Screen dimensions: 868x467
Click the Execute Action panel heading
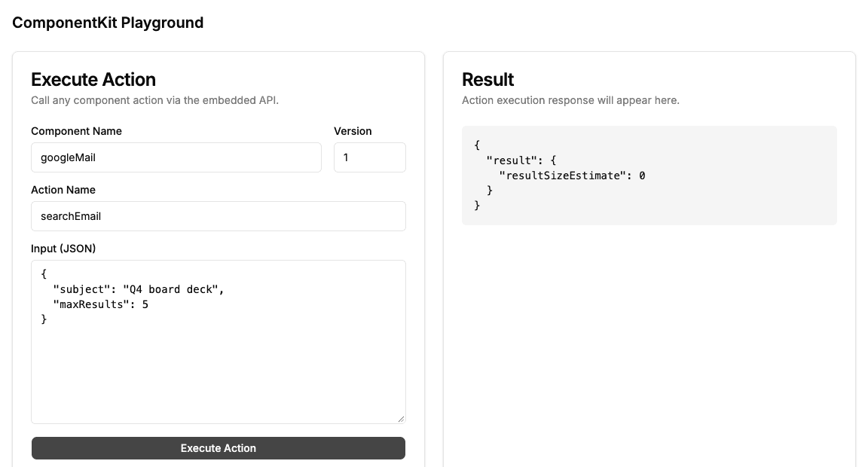coord(93,80)
